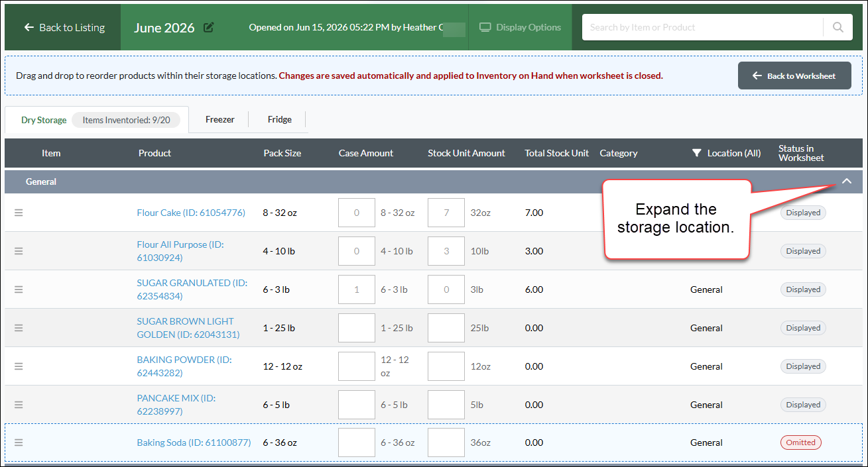Click June 2026 worksheet title
868x467 pixels.
[x=164, y=27]
